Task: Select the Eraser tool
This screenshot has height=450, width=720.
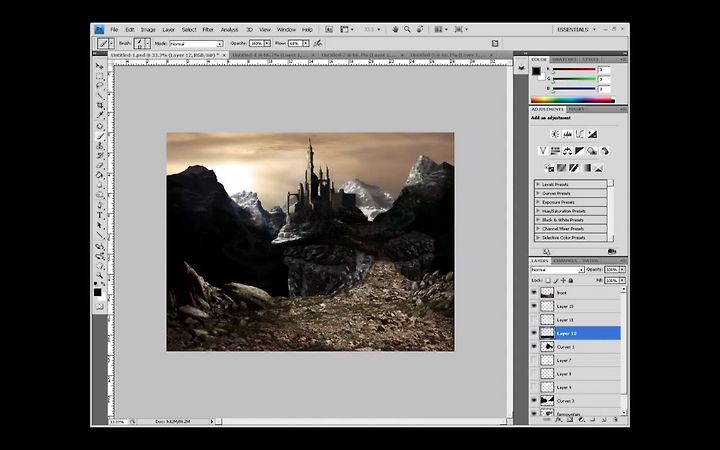Action: 100,165
